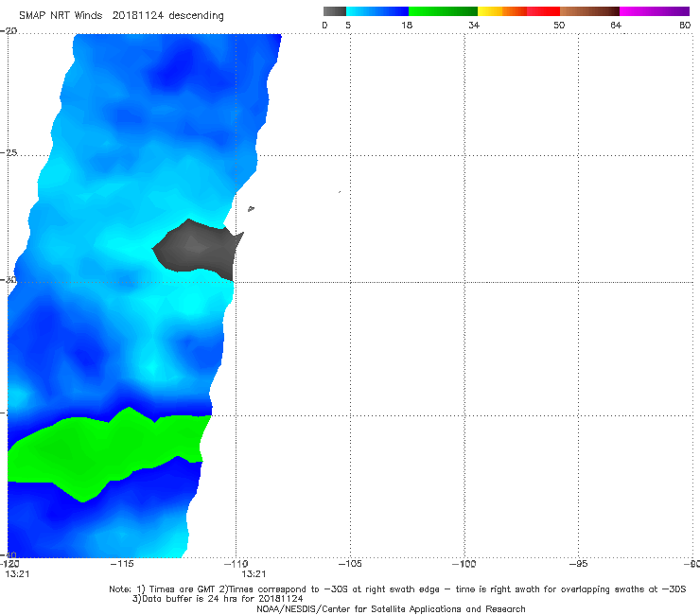Image resolution: width=700 pixels, height=615 pixels.
Task: Click the blue segment of the color bar
Action: click(x=377, y=11)
